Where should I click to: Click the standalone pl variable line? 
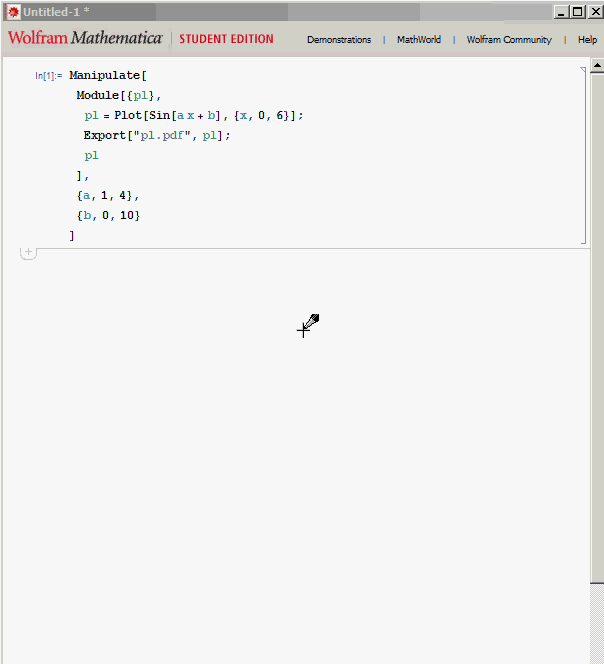(91, 155)
